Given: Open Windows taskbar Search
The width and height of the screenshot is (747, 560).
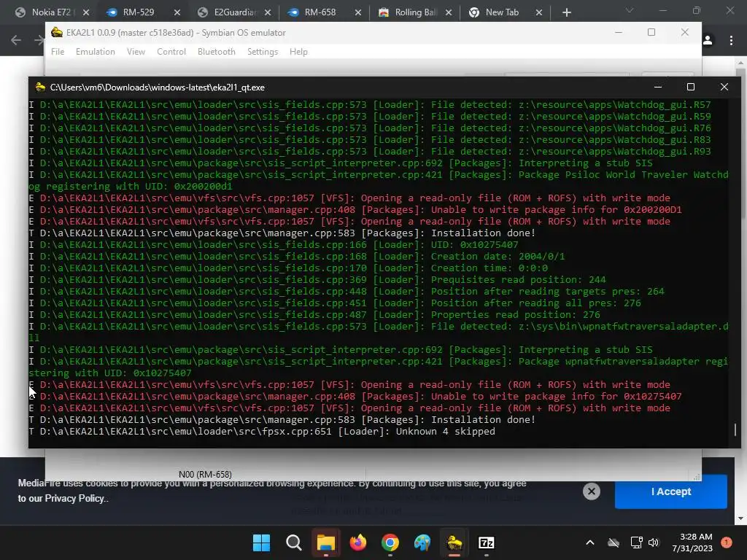Looking at the screenshot, I should coord(293,542).
